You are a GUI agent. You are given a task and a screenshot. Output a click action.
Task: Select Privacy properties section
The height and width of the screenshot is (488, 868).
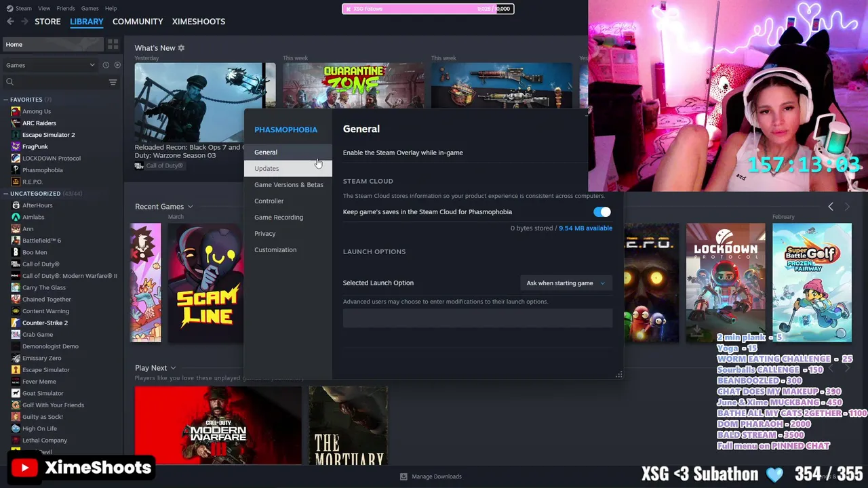(x=288, y=234)
